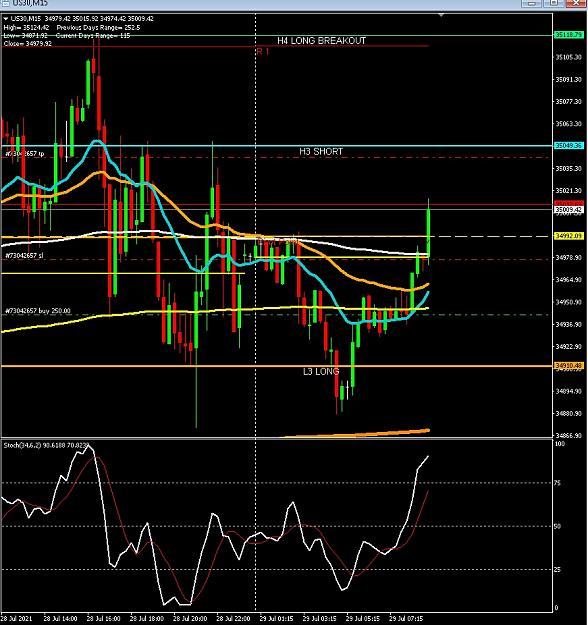
Task: Select the #73042657 buy 250.00 order label
Action: click(x=38, y=311)
